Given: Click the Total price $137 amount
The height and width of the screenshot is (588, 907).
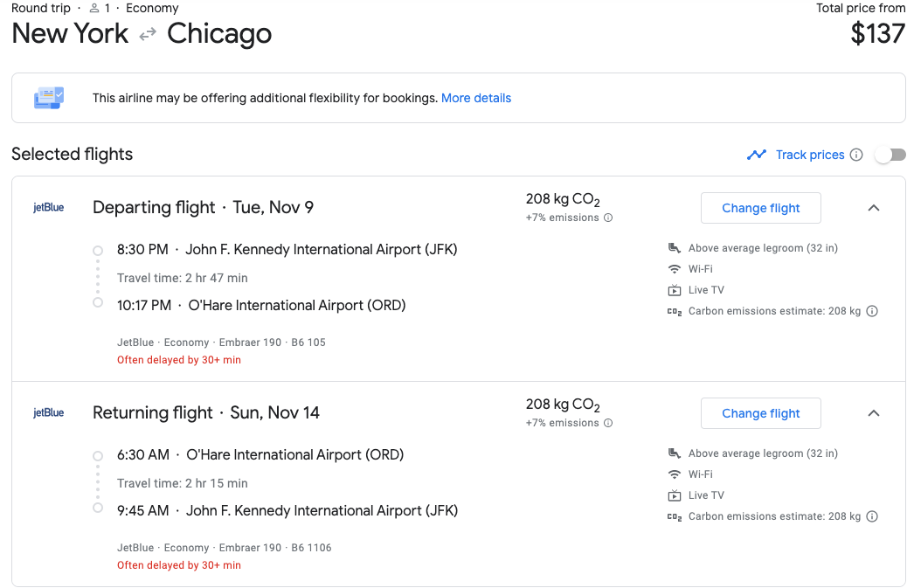Looking at the screenshot, I should tap(877, 34).
